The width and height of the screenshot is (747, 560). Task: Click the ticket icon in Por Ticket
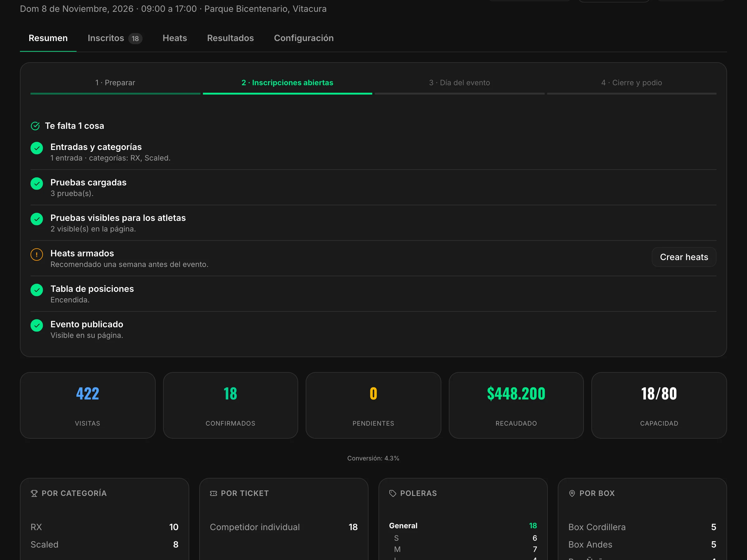214,493
